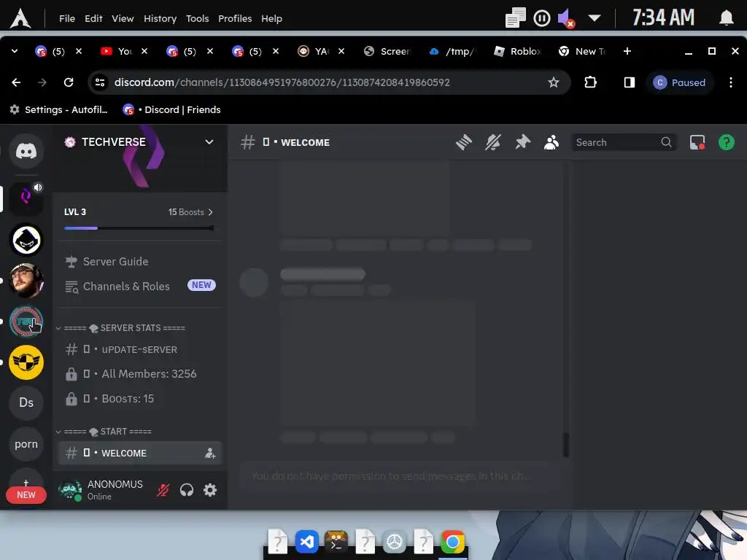Bookmark this page with star icon
The height and width of the screenshot is (560, 747).
tap(553, 82)
